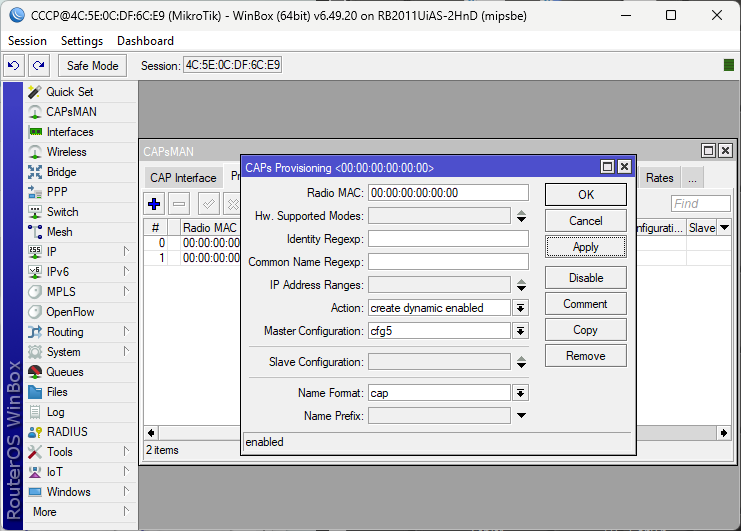Screen dimensions: 741x531
Task: Click the Radio MAC column header
Action: click(210, 228)
